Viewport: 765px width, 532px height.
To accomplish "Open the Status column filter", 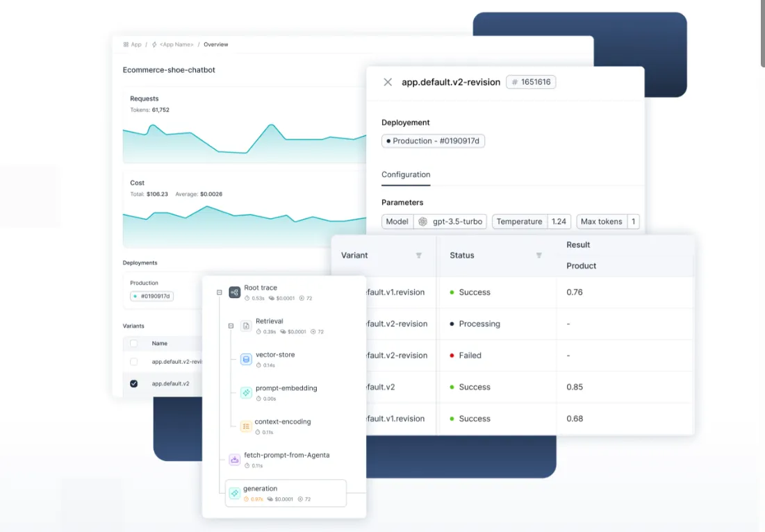I will tap(539, 256).
